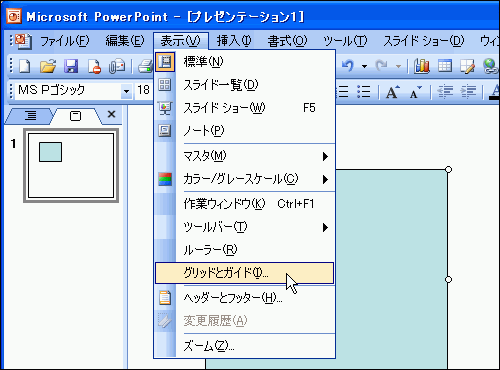Open the スライド ショー(D) menu
The width and height of the screenshot is (500, 370).
[424, 41]
